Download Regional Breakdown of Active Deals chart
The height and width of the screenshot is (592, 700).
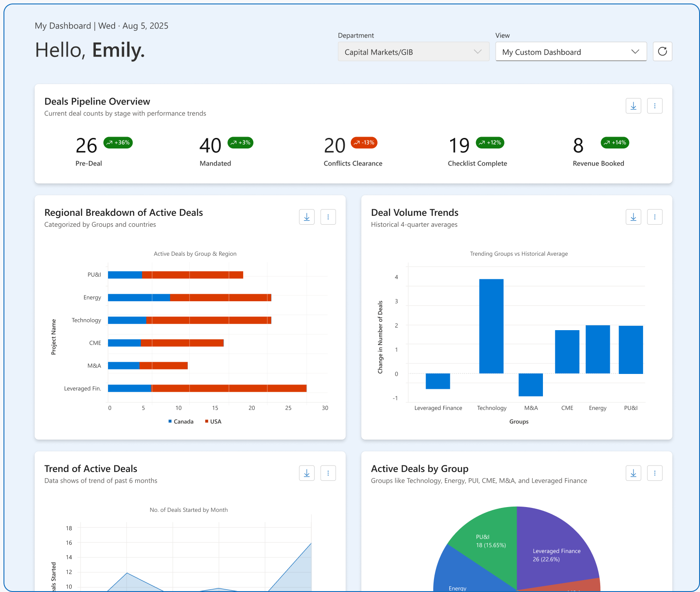click(307, 217)
